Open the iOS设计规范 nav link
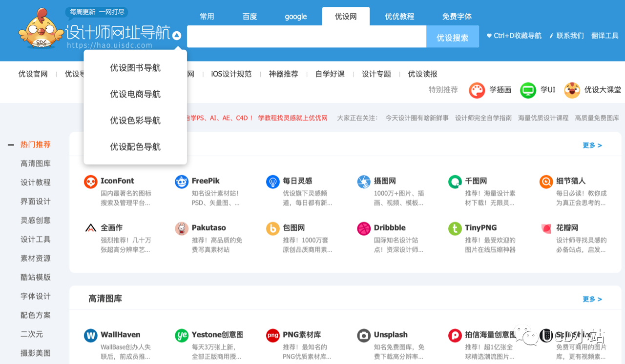The height and width of the screenshot is (364, 625). 231,74
